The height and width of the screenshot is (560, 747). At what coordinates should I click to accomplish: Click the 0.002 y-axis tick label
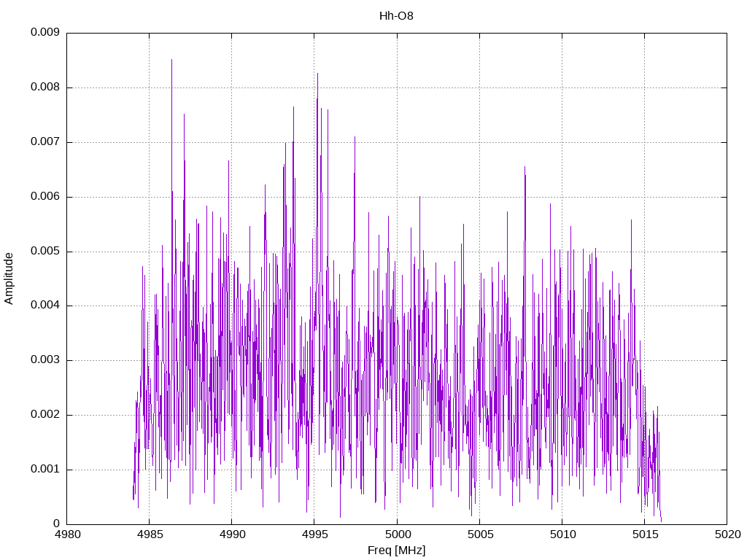point(45,415)
